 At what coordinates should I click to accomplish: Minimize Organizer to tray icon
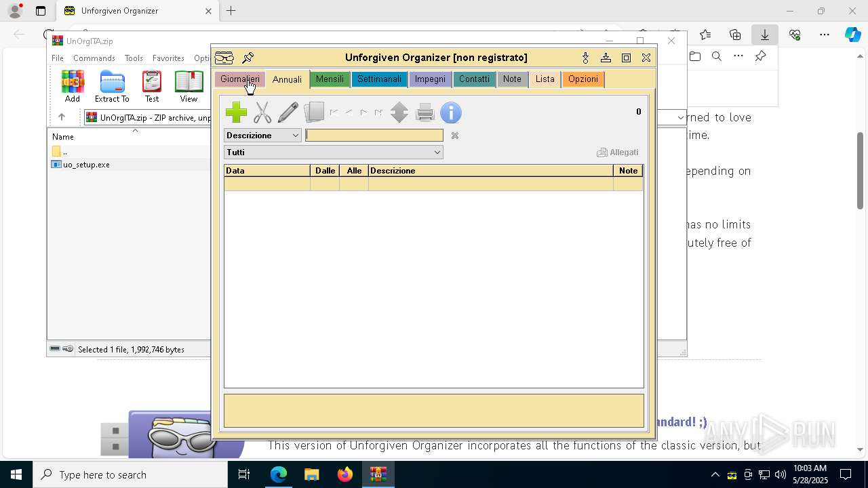pyautogui.click(x=606, y=58)
